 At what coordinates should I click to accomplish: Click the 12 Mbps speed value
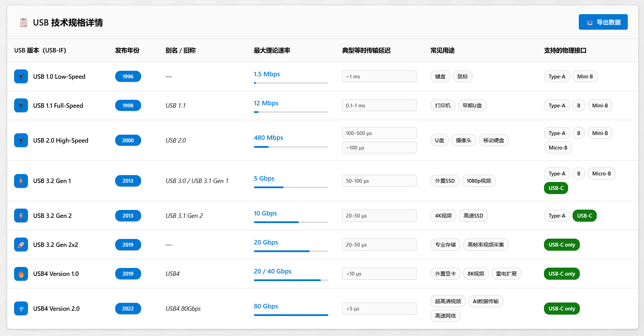point(266,103)
